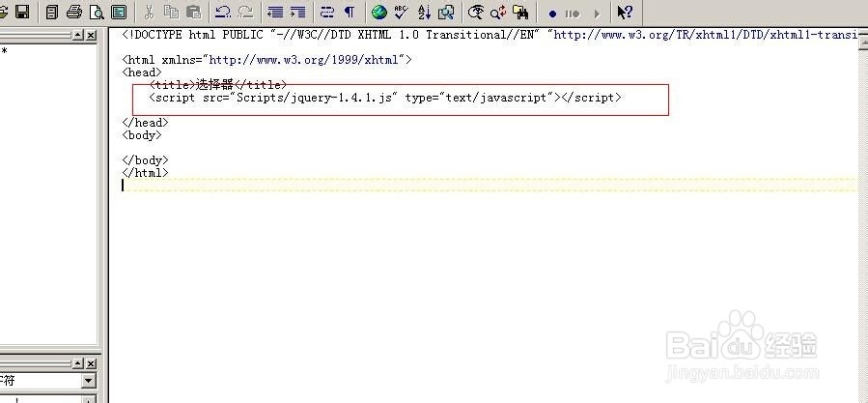The height and width of the screenshot is (403, 868).
Task: Open the cliptext dropdown showing 符
Action: pos(88,381)
